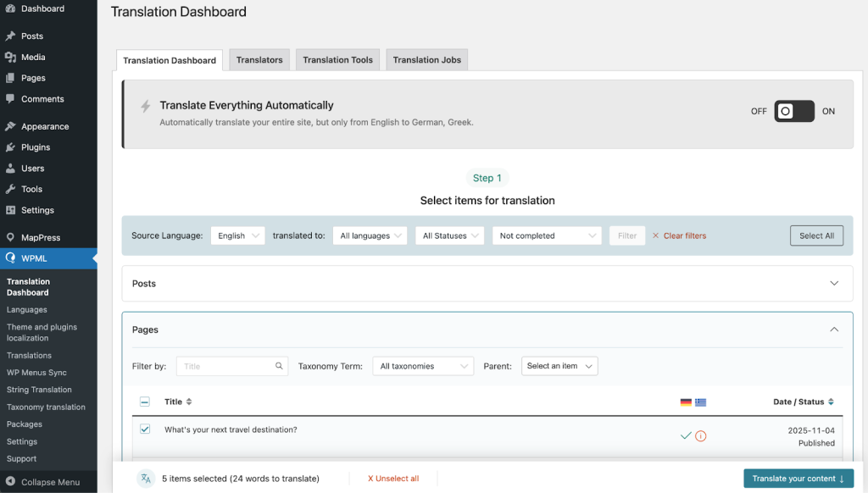
Task: Click the Users person icon
Action: pos(10,169)
